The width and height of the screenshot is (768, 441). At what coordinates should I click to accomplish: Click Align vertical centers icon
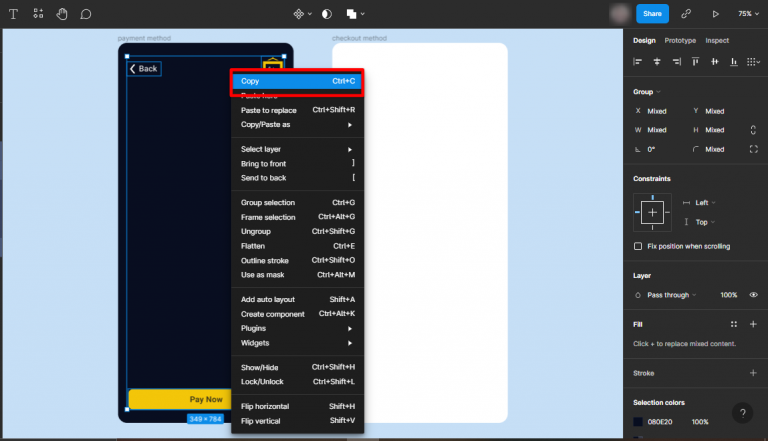(715, 62)
